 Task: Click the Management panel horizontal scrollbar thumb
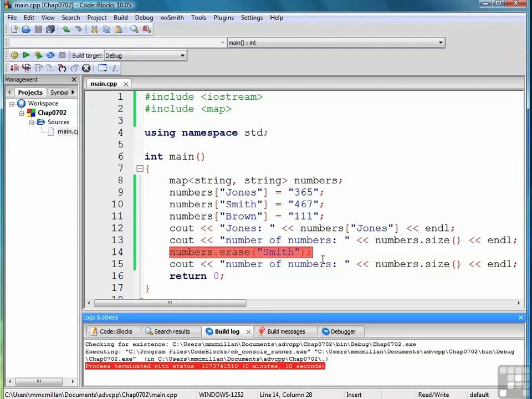click(39, 381)
